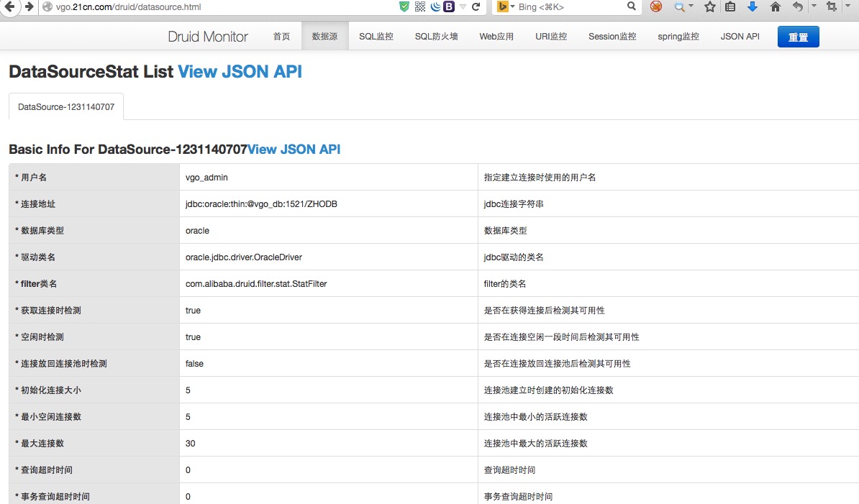Go back with the browser back arrow
The image size is (859, 504).
(9, 6)
